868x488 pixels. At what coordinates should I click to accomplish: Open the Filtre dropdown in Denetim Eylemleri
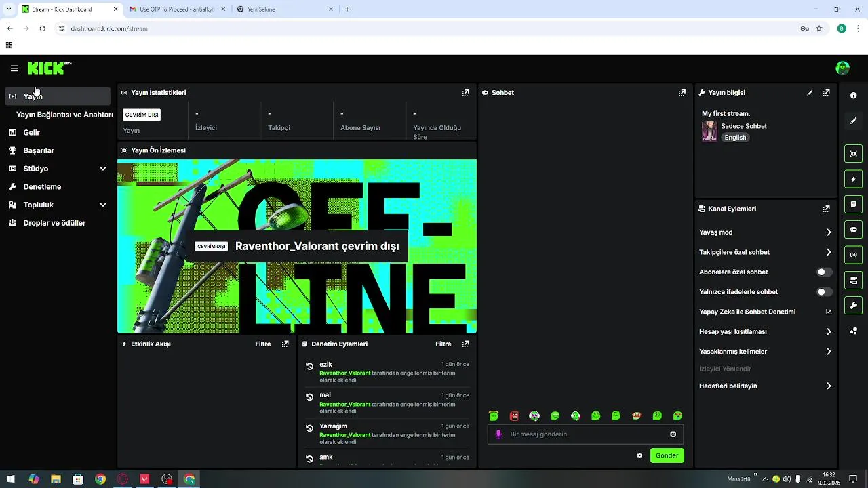(443, 344)
